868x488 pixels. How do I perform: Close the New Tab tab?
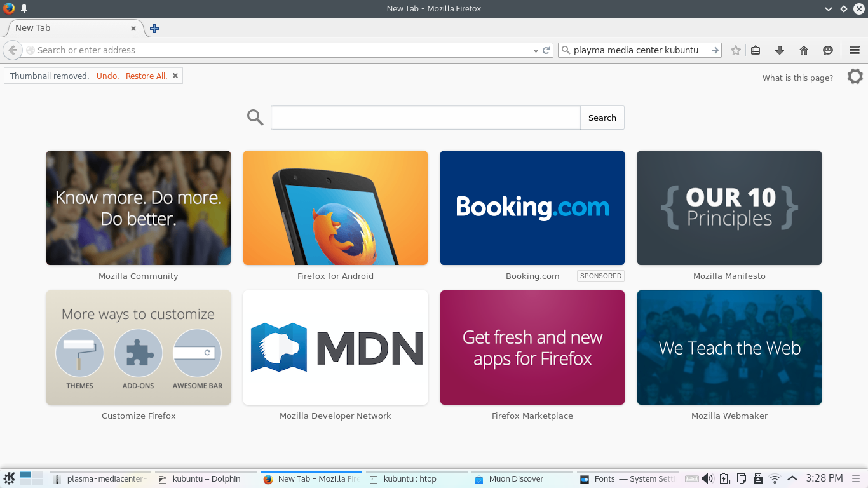[133, 29]
